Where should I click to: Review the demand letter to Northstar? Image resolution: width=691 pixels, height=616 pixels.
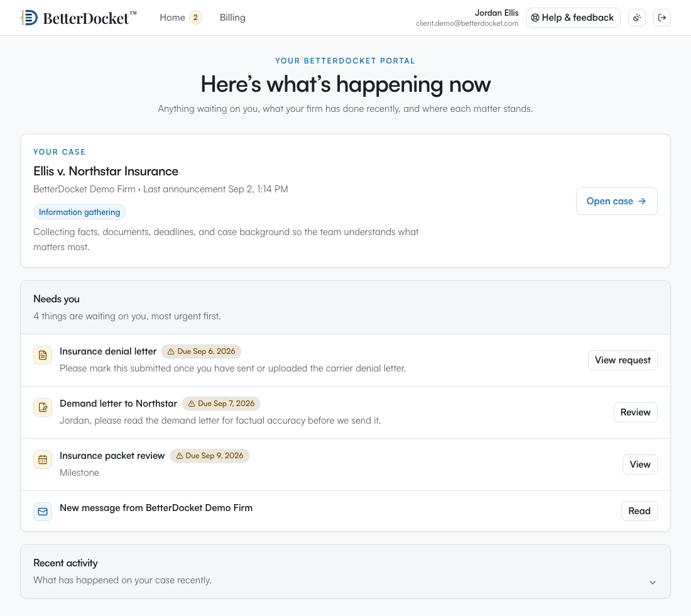tap(635, 412)
